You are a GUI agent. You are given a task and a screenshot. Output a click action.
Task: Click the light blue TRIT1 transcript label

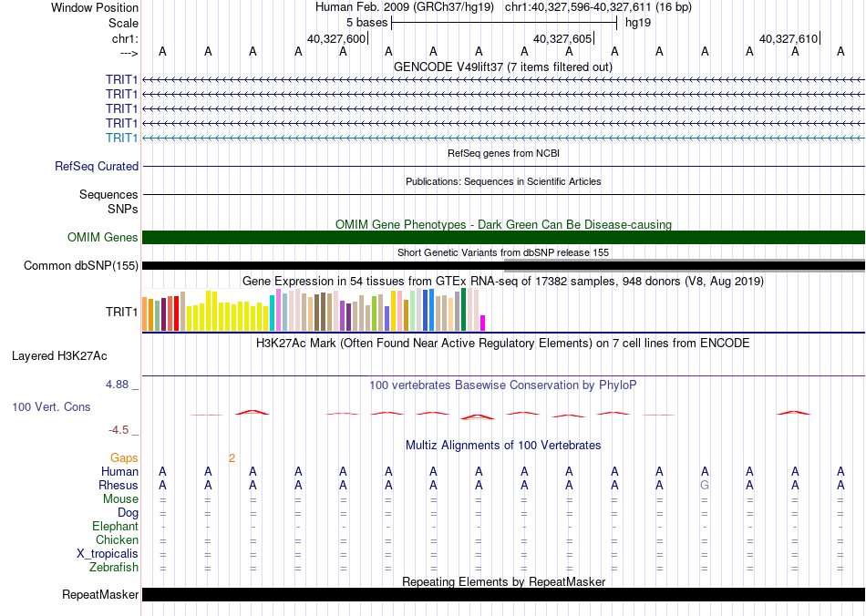click(122, 138)
